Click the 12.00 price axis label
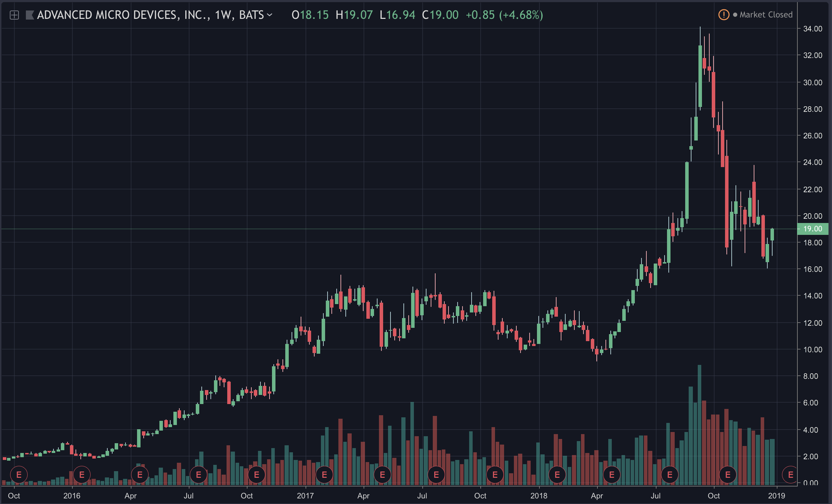832x504 pixels. 813,323
